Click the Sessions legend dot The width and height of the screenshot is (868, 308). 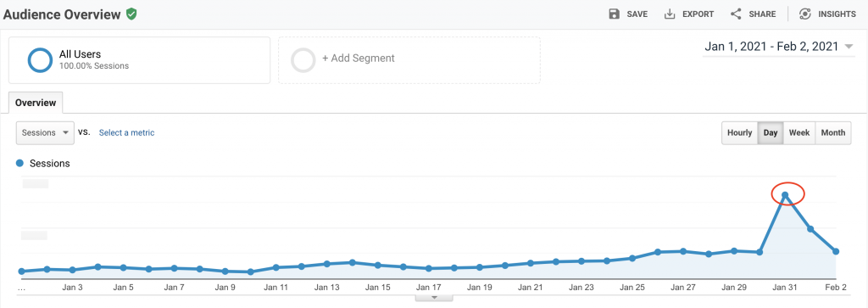[20, 164]
